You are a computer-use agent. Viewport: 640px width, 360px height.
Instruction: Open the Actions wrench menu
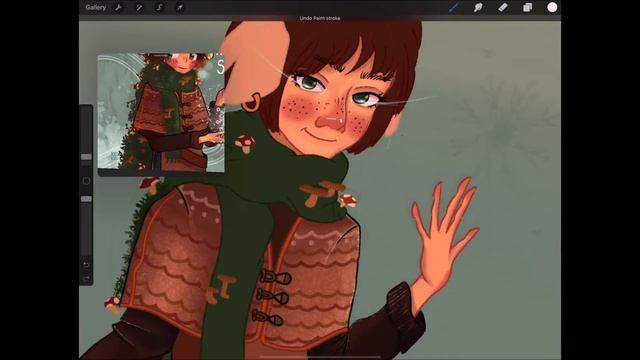tap(118, 7)
